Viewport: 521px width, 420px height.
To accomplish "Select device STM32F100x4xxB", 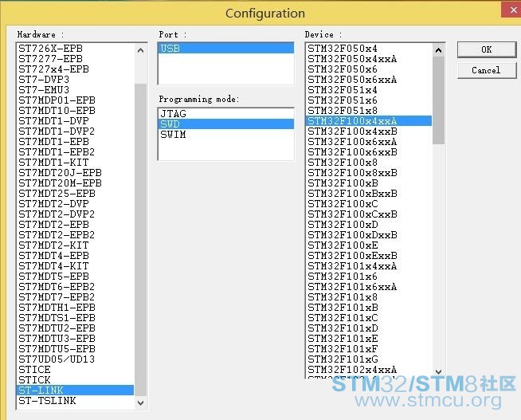I will click(x=369, y=131).
